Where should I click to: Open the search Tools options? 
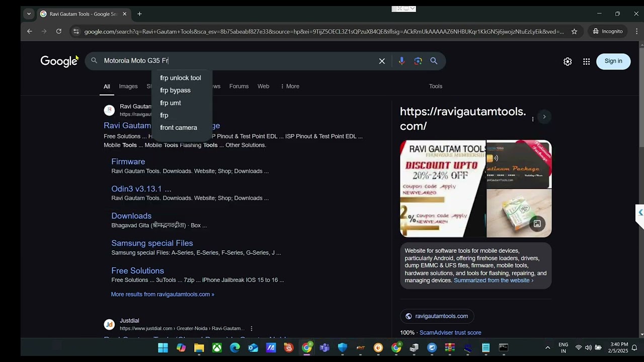pos(436,86)
